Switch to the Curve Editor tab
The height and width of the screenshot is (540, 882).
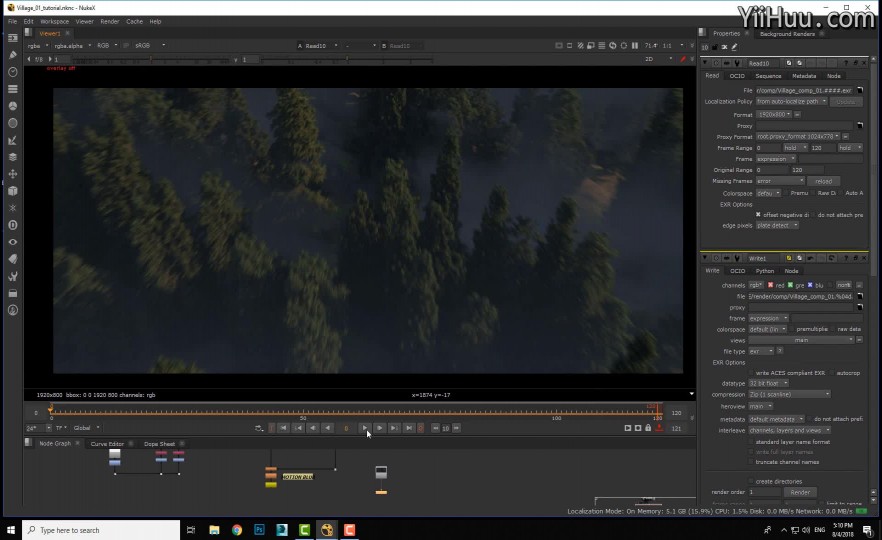pyautogui.click(x=107, y=444)
